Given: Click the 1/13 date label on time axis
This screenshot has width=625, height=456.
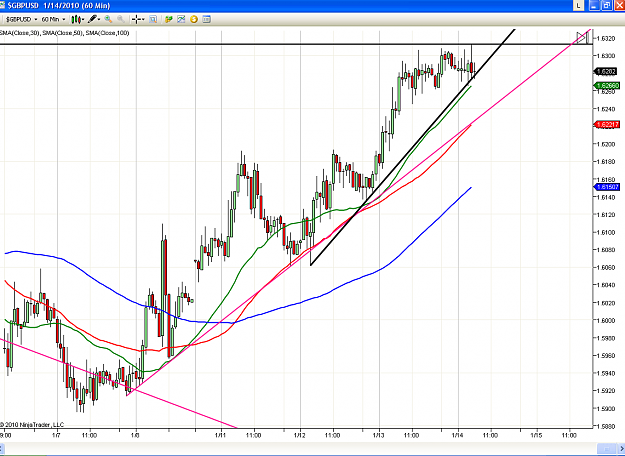Looking at the screenshot, I should click(379, 436).
